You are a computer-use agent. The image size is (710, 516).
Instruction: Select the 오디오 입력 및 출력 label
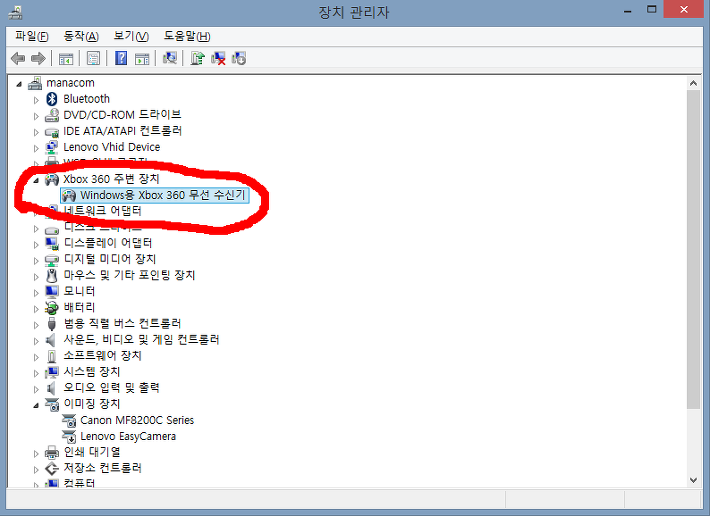[111, 388]
